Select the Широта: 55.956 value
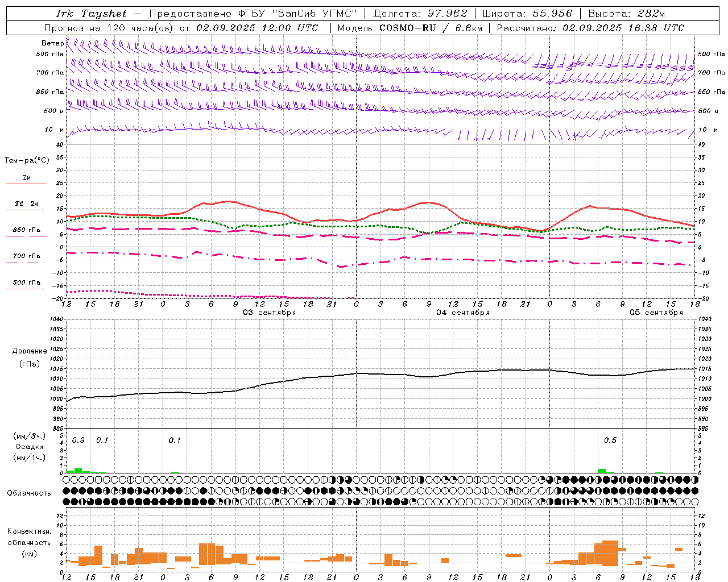Viewport: 728px width, 582px height. coord(527,14)
